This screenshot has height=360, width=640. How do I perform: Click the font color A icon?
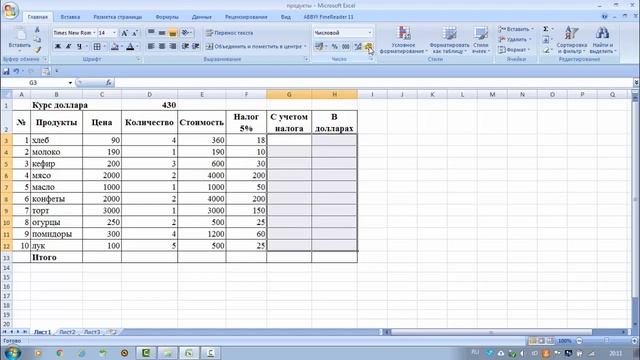pyautogui.click(x=130, y=47)
